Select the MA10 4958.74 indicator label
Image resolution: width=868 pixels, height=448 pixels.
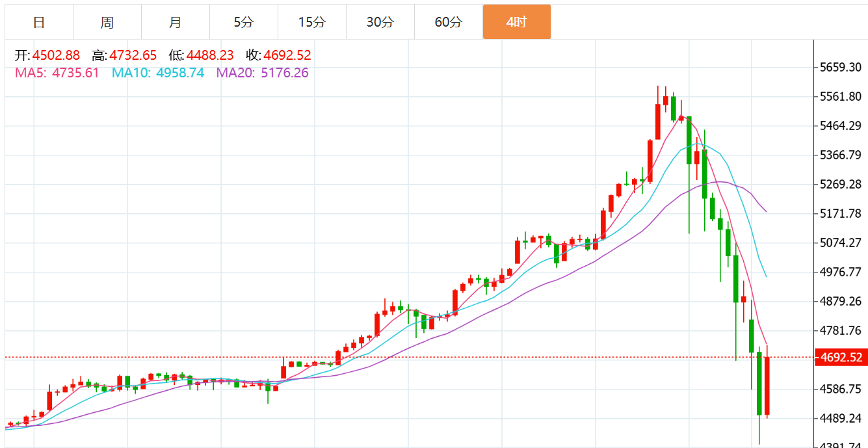point(158,73)
